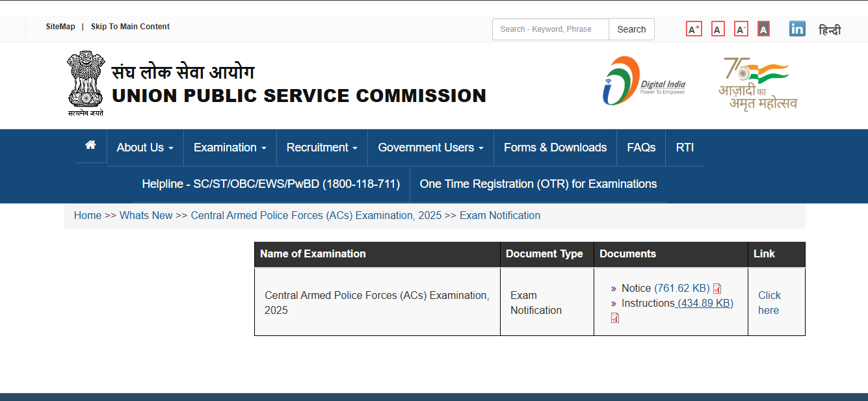The image size is (868, 401).
Task: Click the high contrast red A icon
Action: (x=763, y=29)
